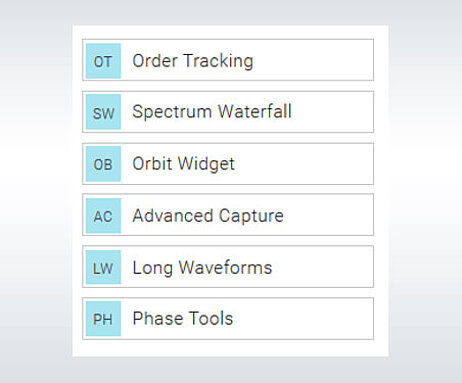
Task: Open the Spectrum Waterfall label
Action: 212,111
